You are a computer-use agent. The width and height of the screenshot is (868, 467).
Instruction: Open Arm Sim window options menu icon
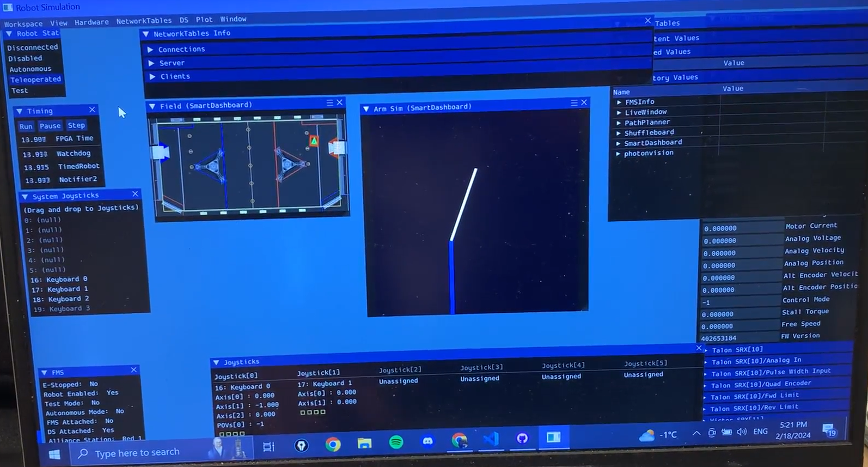coord(574,102)
